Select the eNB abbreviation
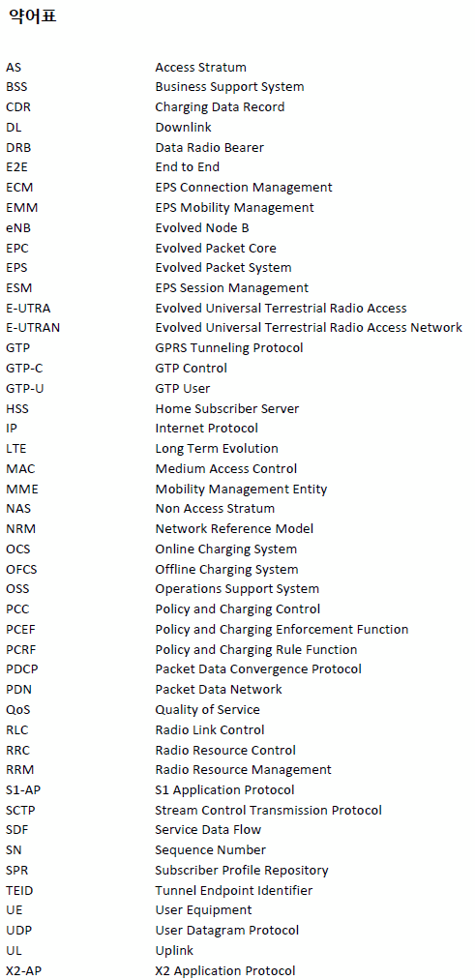 pyautogui.click(x=17, y=227)
